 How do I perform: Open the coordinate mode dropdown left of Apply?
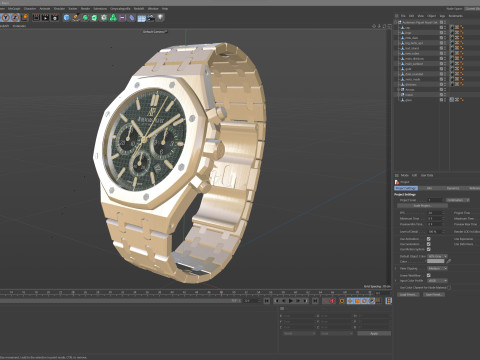point(337,333)
